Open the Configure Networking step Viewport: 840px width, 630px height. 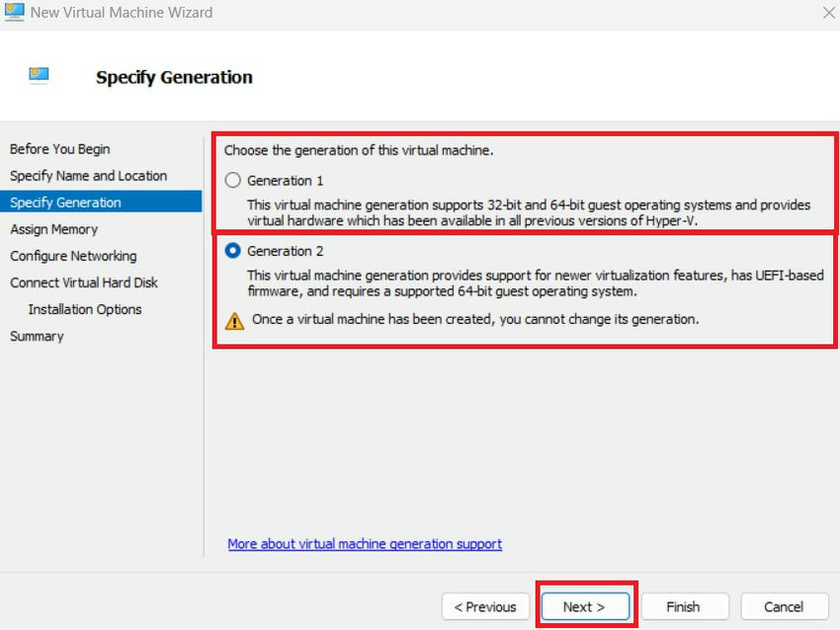point(74,256)
